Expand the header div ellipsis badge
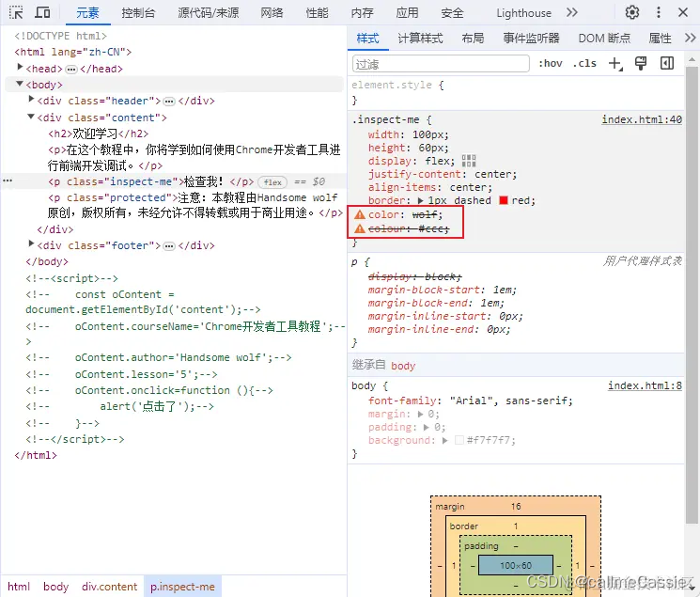Viewport: 700px width, 597px height. [169, 102]
